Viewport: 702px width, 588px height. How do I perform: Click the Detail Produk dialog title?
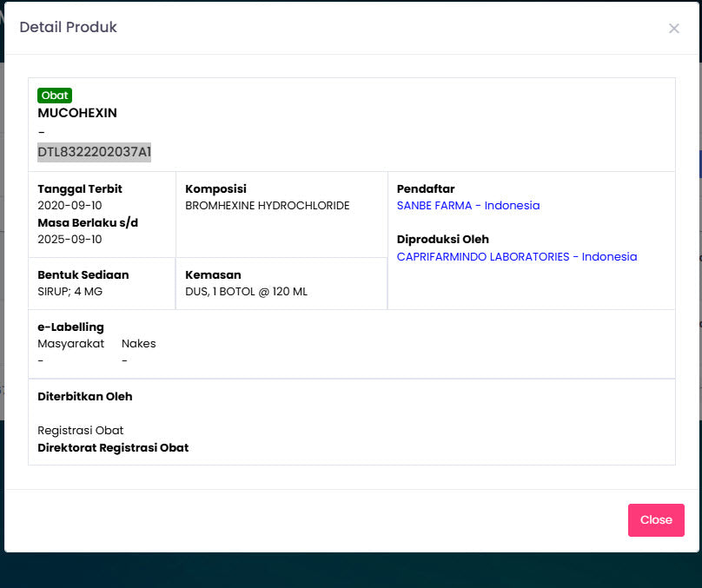[69, 28]
